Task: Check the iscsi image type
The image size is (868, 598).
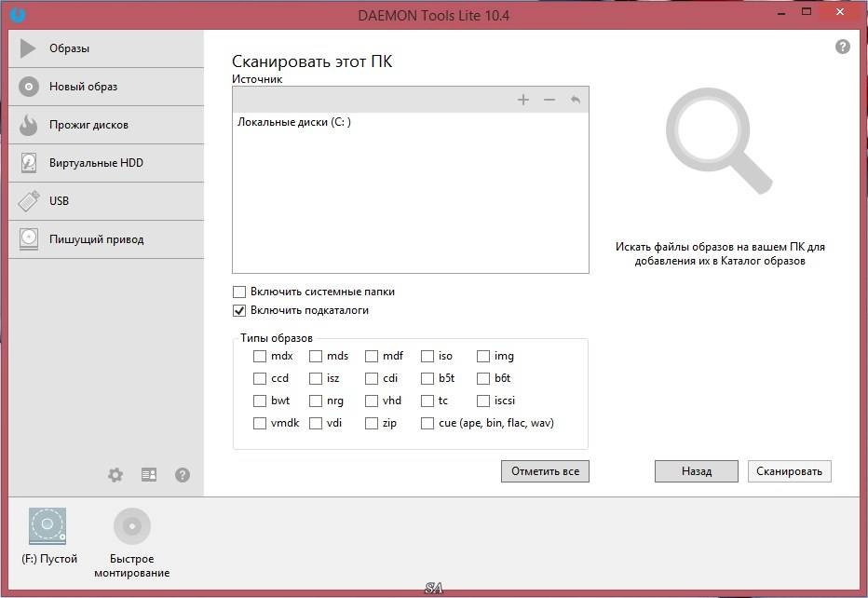Action: pos(483,401)
